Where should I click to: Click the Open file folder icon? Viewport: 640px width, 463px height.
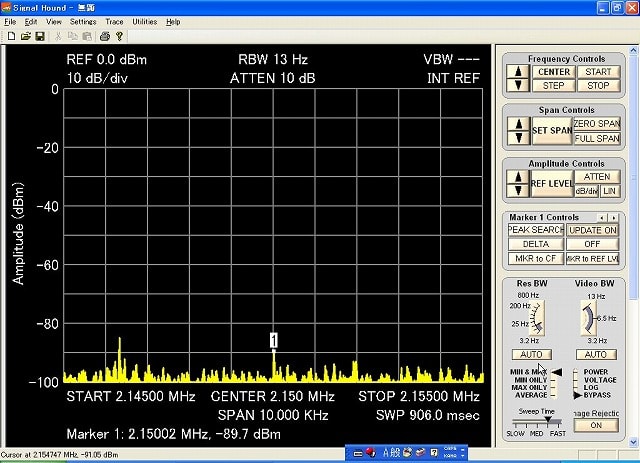pyautogui.click(x=25, y=36)
